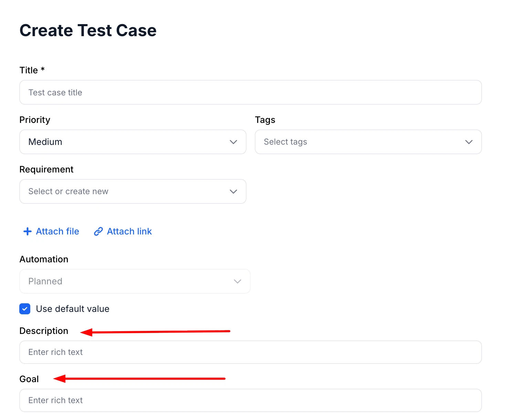Click the plus icon next to Attach file
The height and width of the screenshot is (420, 524).
pos(27,231)
